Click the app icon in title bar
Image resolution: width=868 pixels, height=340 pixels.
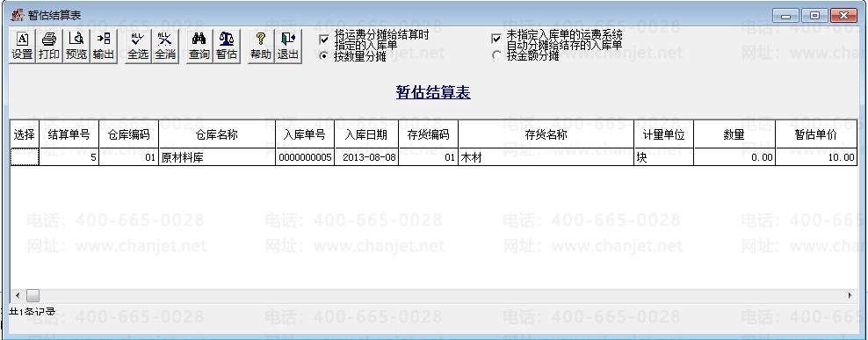coord(18,15)
